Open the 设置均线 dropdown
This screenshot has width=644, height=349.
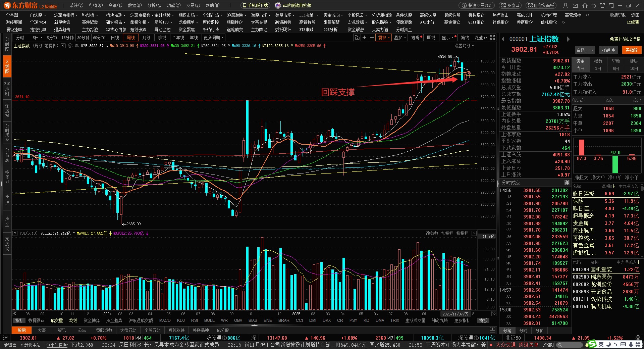click(x=464, y=46)
